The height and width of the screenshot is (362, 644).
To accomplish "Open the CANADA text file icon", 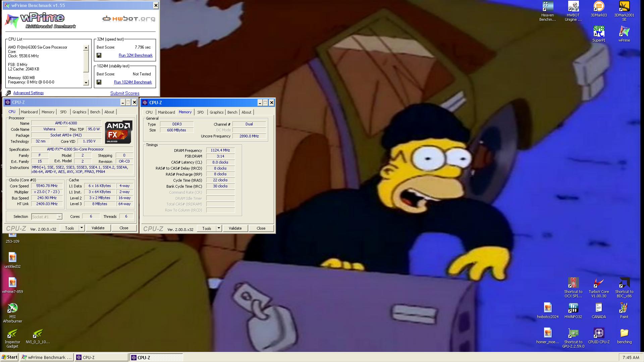I will pyautogui.click(x=599, y=311).
